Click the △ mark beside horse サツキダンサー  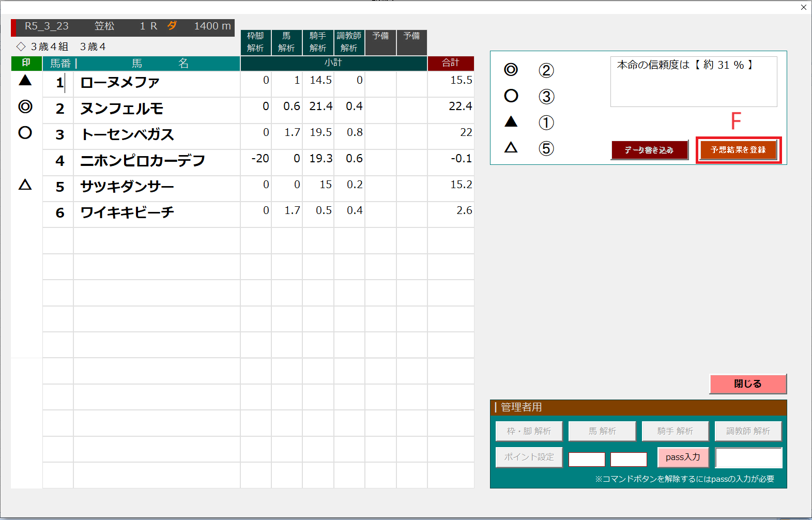[x=25, y=185]
